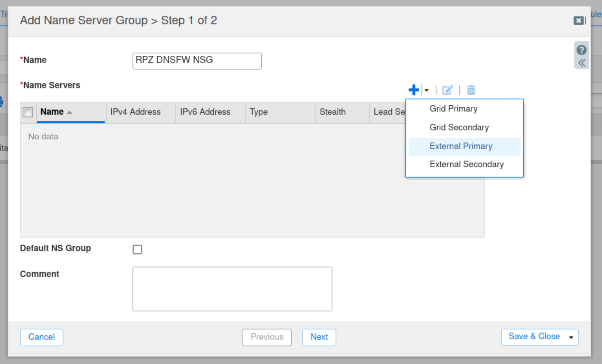Select Grid Secondary from the menu
The image size is (602, 364).
point(459,127)
